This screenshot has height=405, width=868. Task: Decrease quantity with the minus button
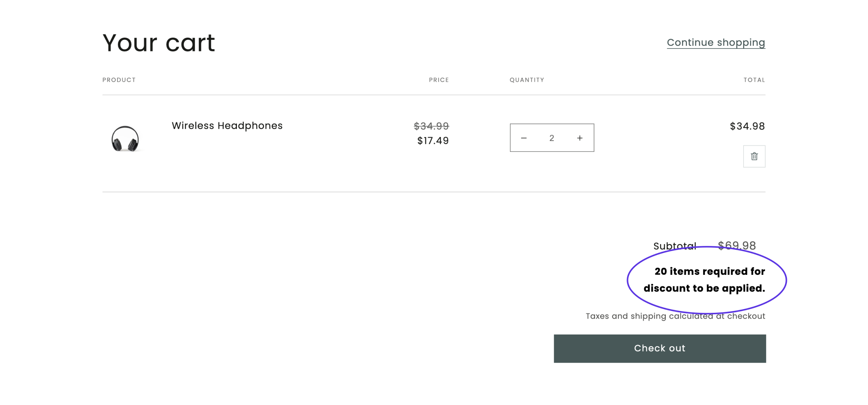524,138
